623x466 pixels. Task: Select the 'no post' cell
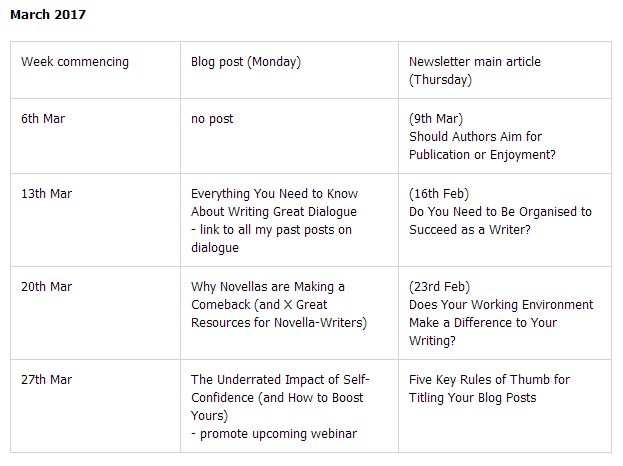[212, 119]
